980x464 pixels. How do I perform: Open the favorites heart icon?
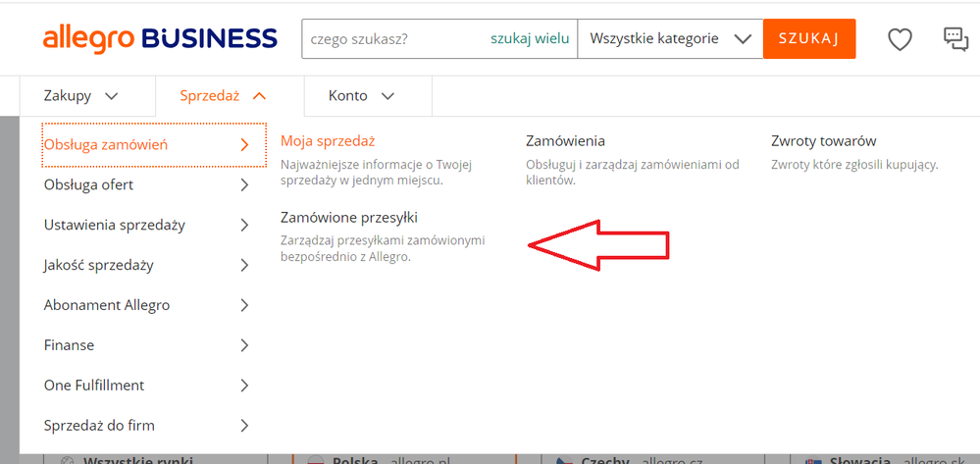click(x=900, y=40)
